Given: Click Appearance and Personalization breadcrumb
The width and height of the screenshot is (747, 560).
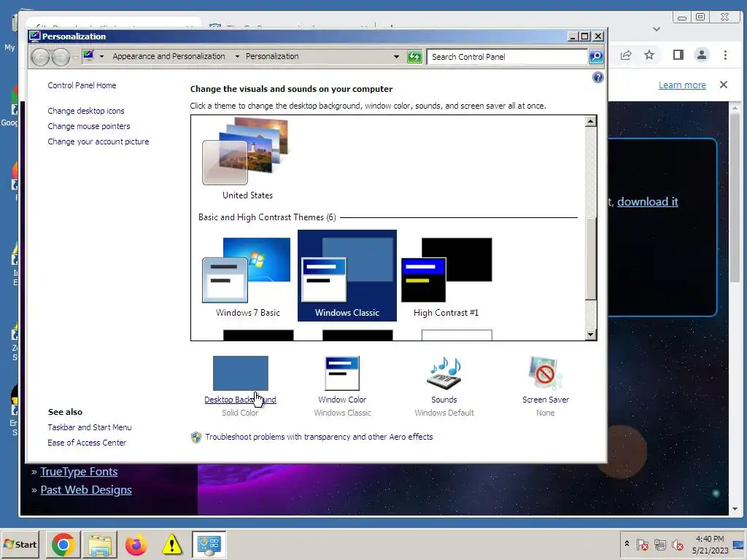Looking at the screenshot, I should coord(169,56).
